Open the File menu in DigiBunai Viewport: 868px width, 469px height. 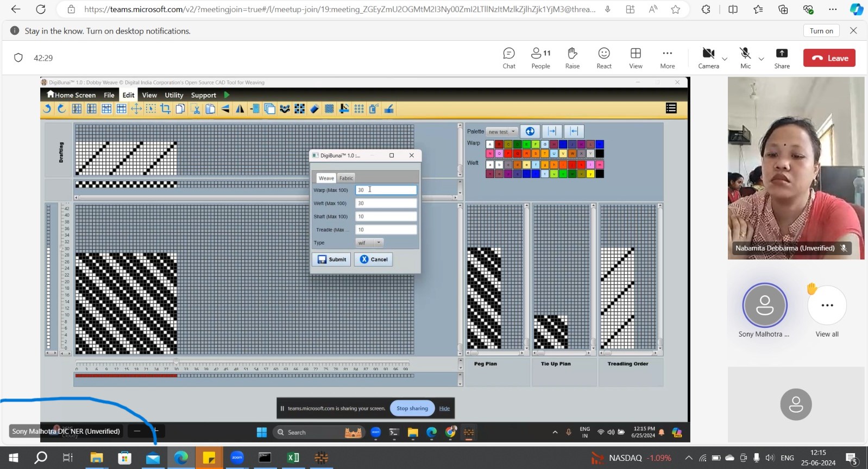click(109, 95)
